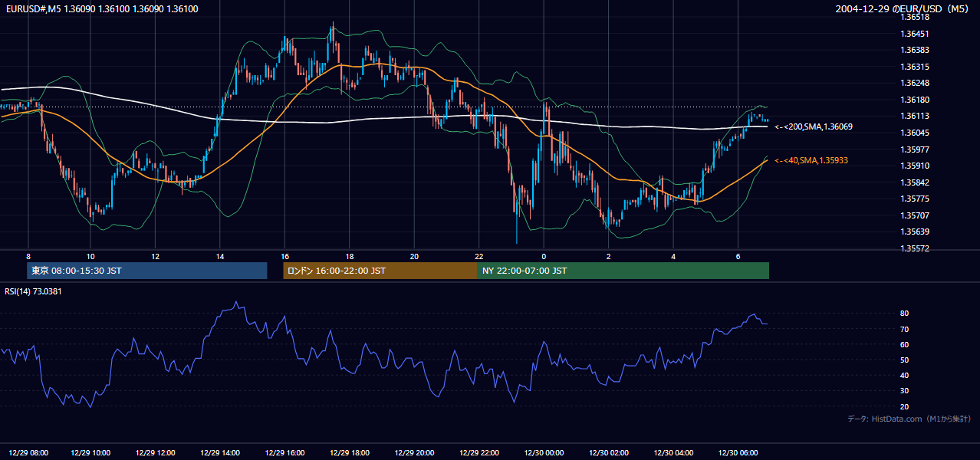
Task: Click hour tick 10 under price chart
Action: pyautogui.click(x=90, y=256)
